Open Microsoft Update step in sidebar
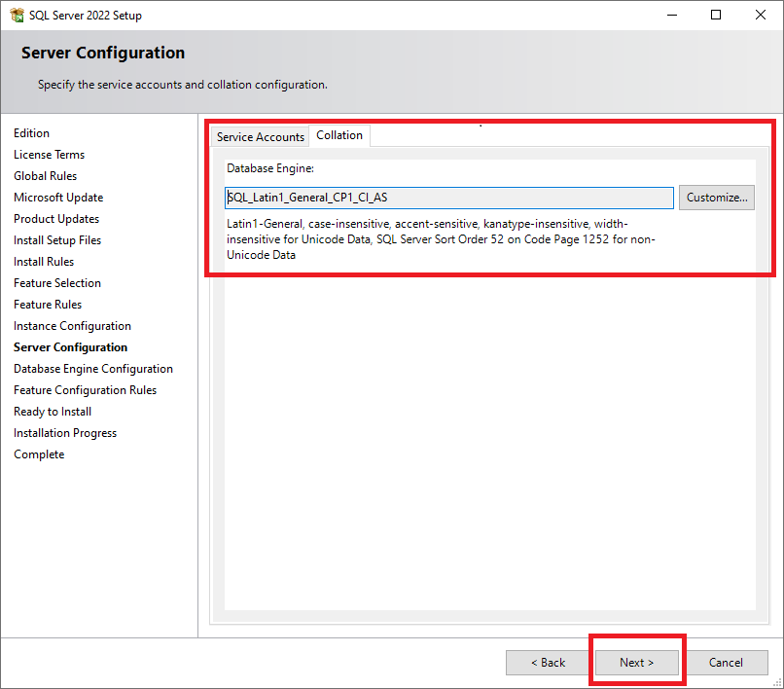The height and width of the screenshot is (689, 784). click(x=58, y=198)
